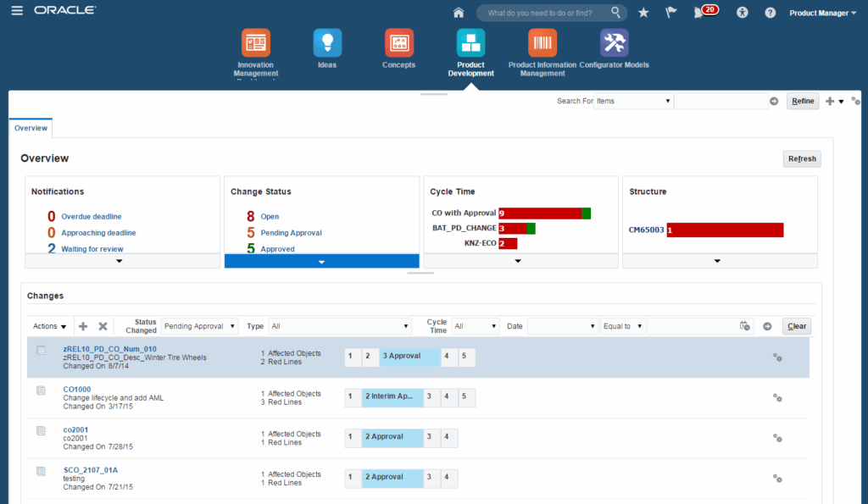Open the Concepts work area
This screenshot has height=504, width=868.
pos(398,42)
